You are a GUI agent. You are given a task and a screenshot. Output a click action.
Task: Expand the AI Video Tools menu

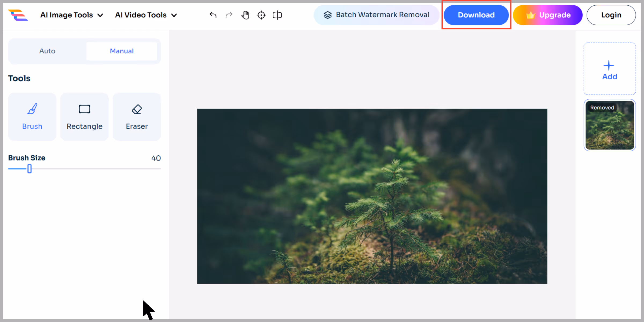(x=146, y=15)
